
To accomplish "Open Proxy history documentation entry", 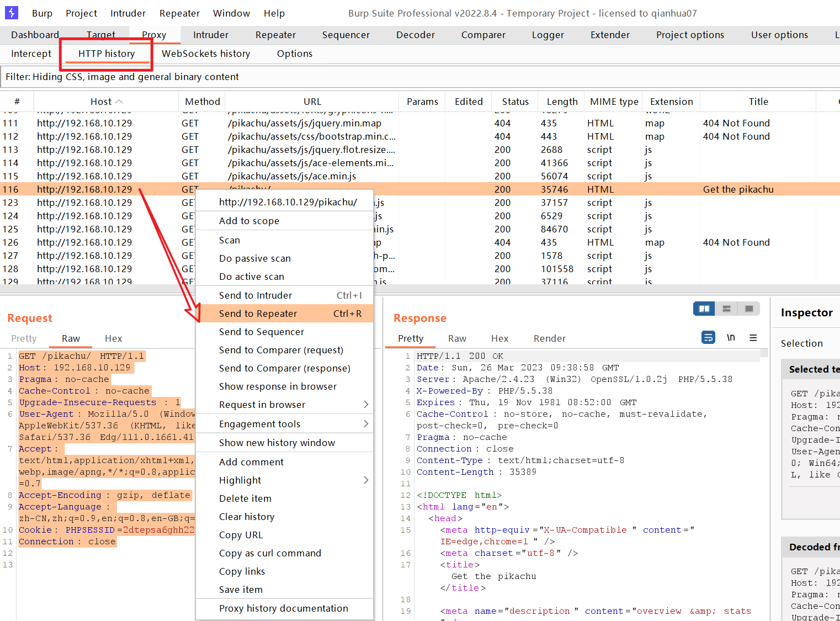I will coord(285,608).
